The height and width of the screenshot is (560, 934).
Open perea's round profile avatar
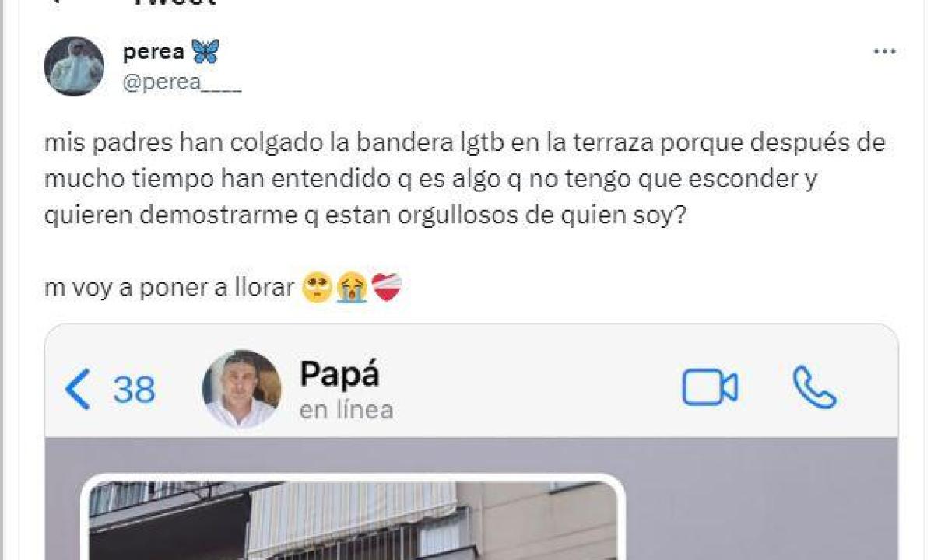click(74, 66)
